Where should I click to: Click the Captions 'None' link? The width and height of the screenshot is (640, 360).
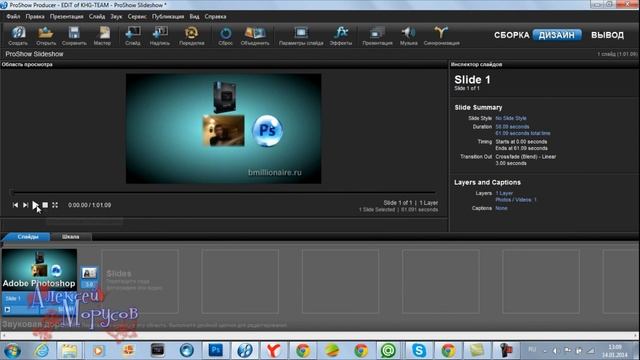[501, 208]
